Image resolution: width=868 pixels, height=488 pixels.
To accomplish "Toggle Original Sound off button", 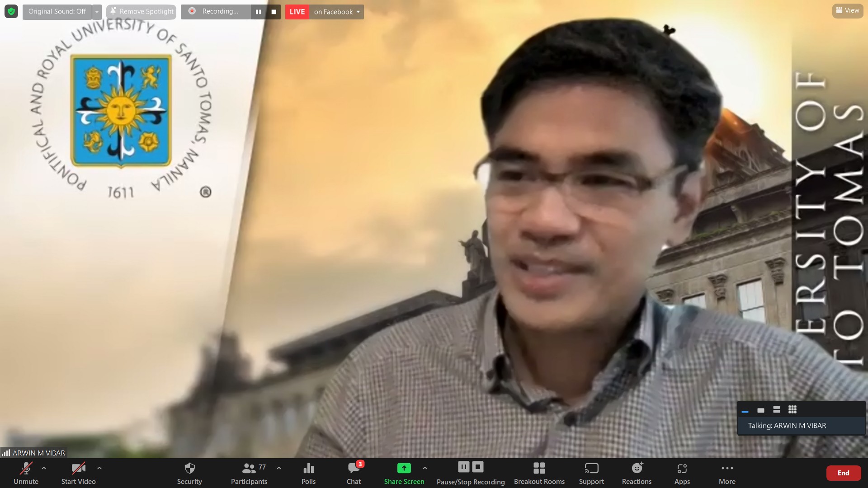I will coord(57,11).
